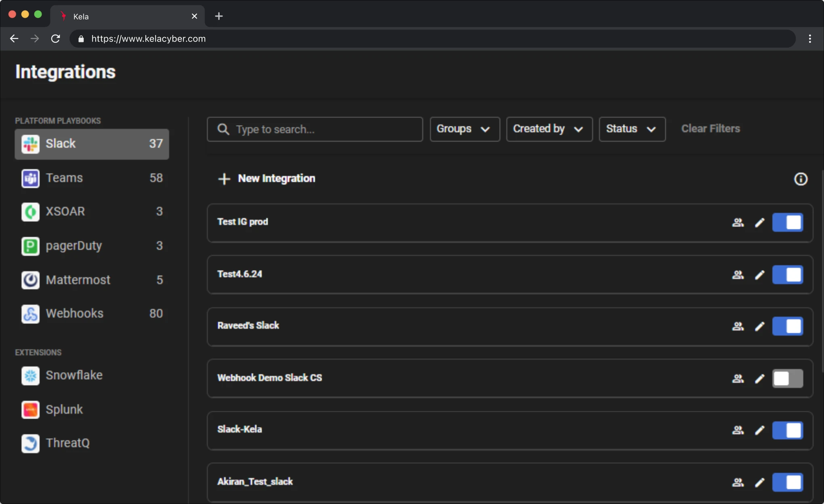The height and width of the screenshot is (504, 824).
Task: Click the pagerDuty logo icon
Action: tap(30, 246)
